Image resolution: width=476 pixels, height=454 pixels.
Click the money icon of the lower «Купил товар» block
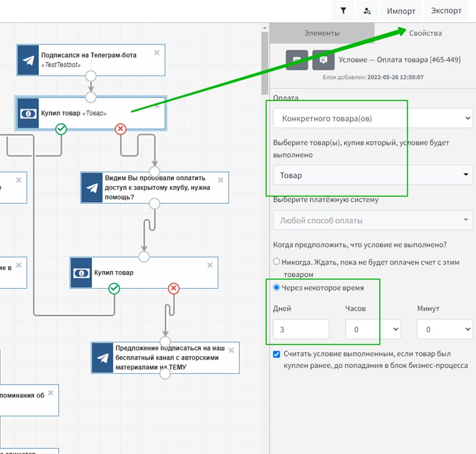pos(81,273)
